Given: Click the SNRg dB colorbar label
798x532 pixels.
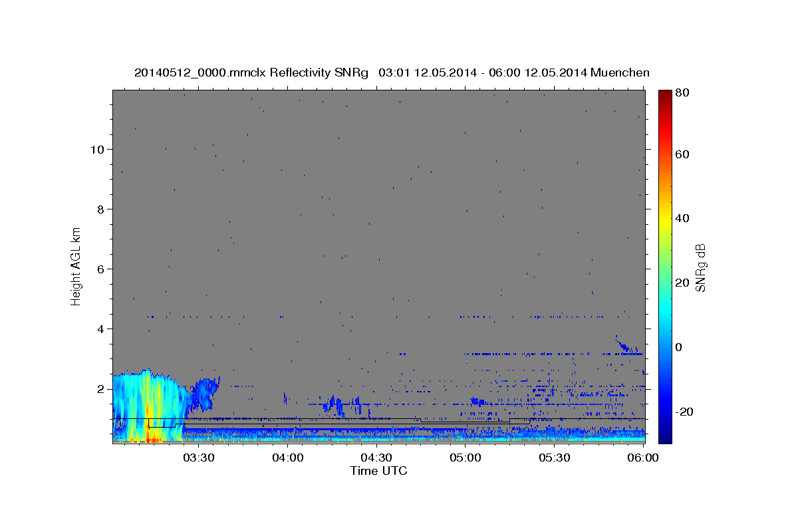Looking at the screenshot, I should [700, 267].
